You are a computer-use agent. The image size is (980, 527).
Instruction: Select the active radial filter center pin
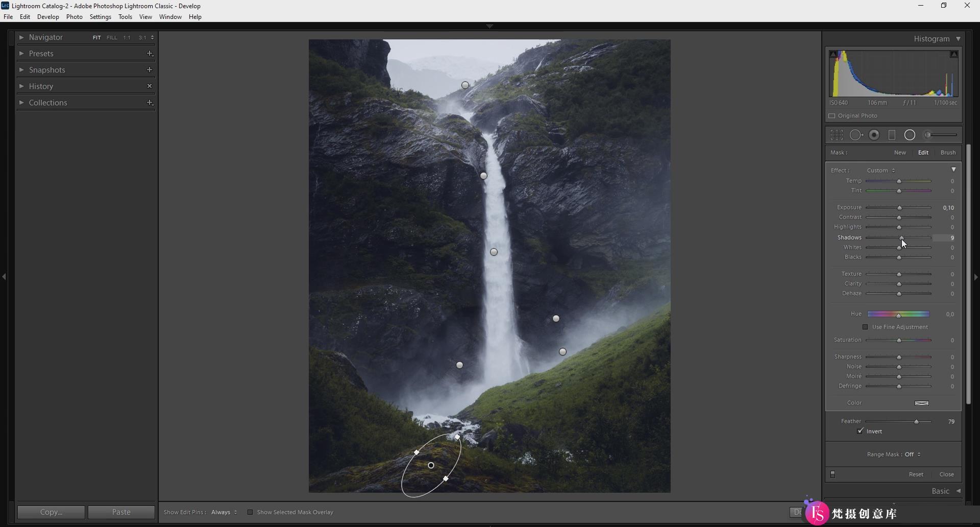pos(431,465)
